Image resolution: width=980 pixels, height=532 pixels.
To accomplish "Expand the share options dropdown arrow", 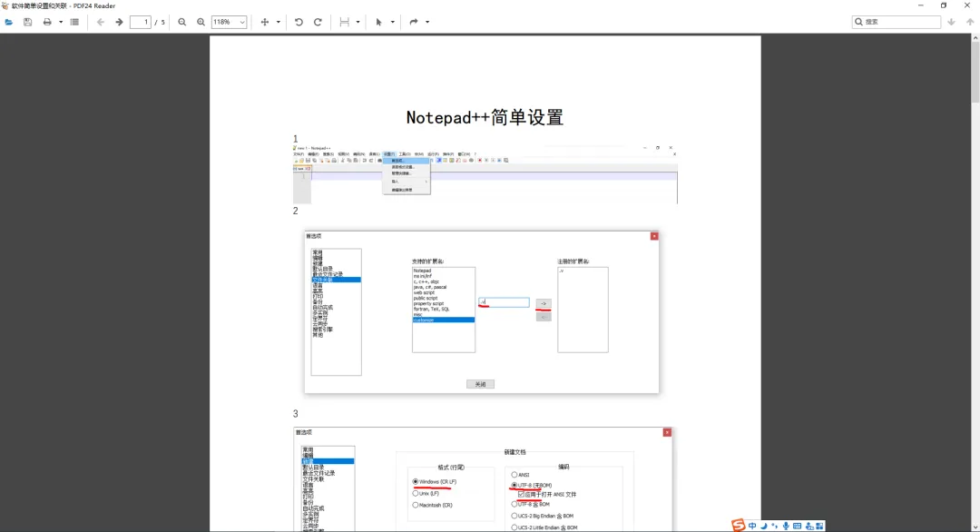I will pos(427,22).
